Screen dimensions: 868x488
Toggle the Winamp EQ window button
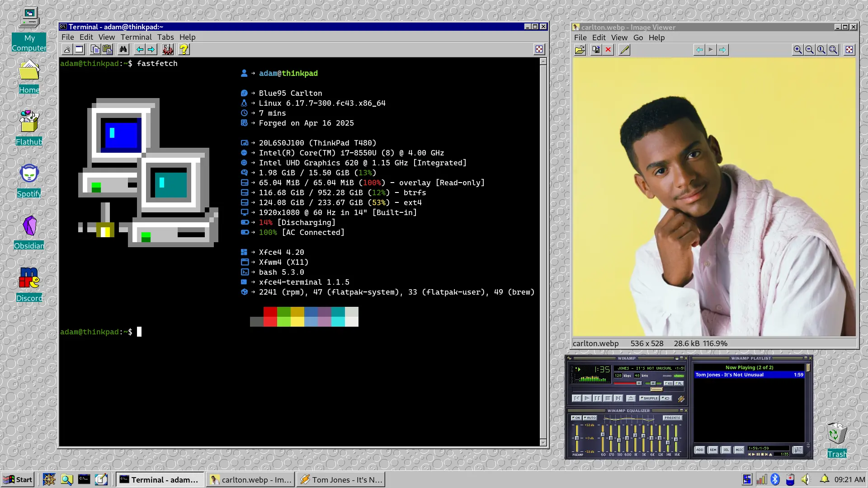[x=668, y=383]
